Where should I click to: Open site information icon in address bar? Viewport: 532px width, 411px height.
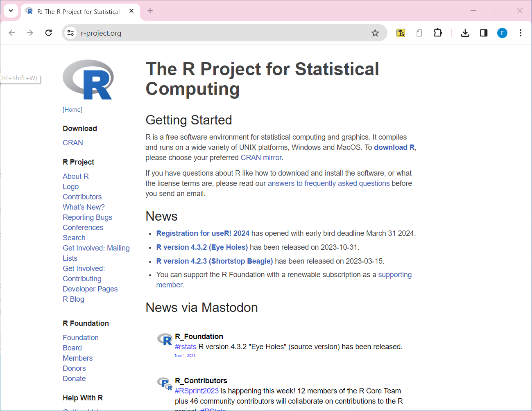70,33
